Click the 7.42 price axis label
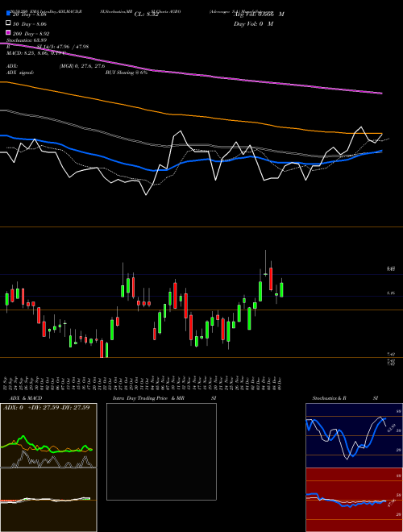 [x=390, y=354]
